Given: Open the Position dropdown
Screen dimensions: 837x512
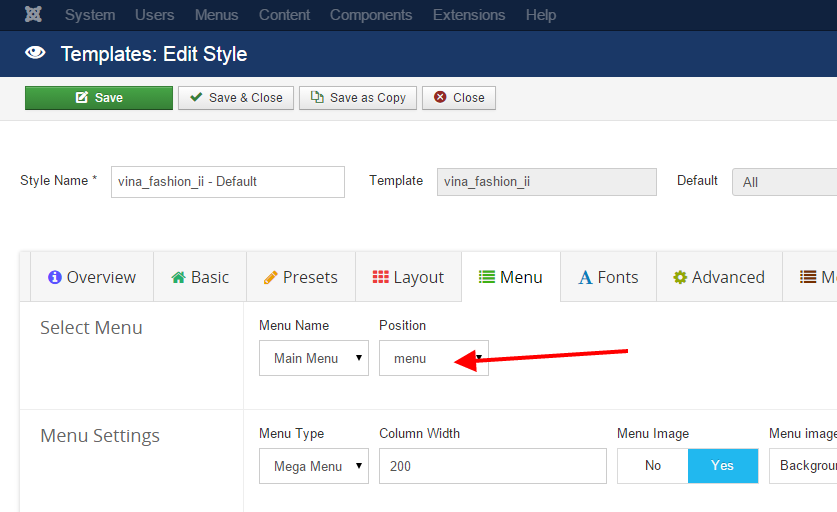Looking at the screenshot, I should coord(434,358).
